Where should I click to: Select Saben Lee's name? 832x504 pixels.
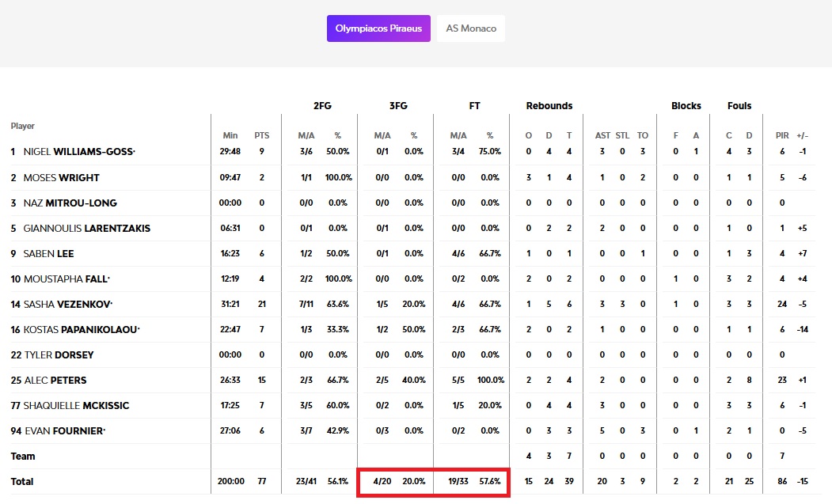click(49, 254)
